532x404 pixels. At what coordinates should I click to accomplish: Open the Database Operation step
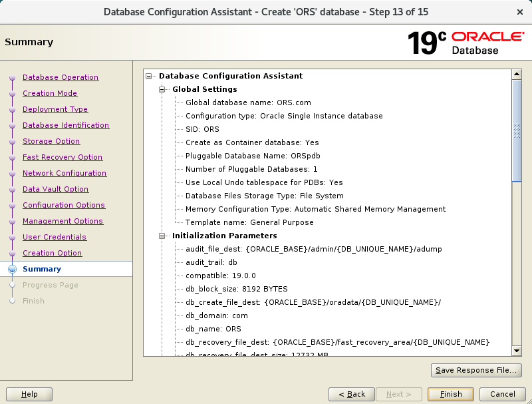[61, 77]
